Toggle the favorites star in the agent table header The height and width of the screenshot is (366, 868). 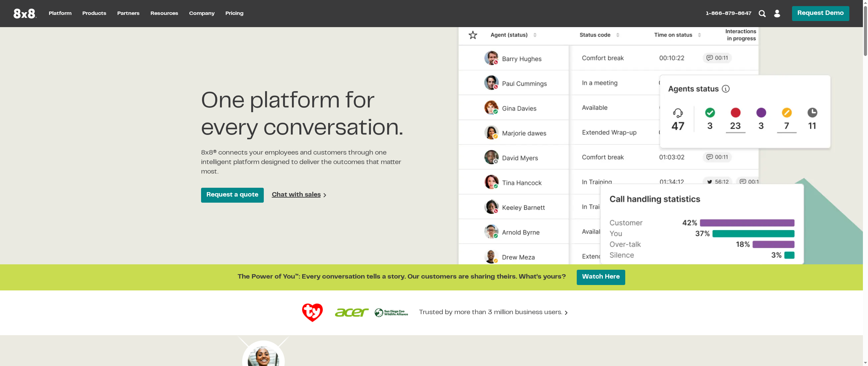[473, 35]
